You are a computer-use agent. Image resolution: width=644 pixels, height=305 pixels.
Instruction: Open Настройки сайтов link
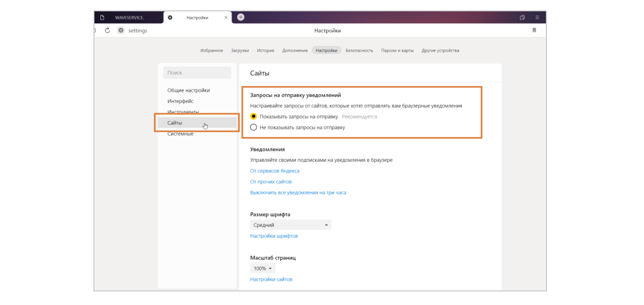coord(271,280)
